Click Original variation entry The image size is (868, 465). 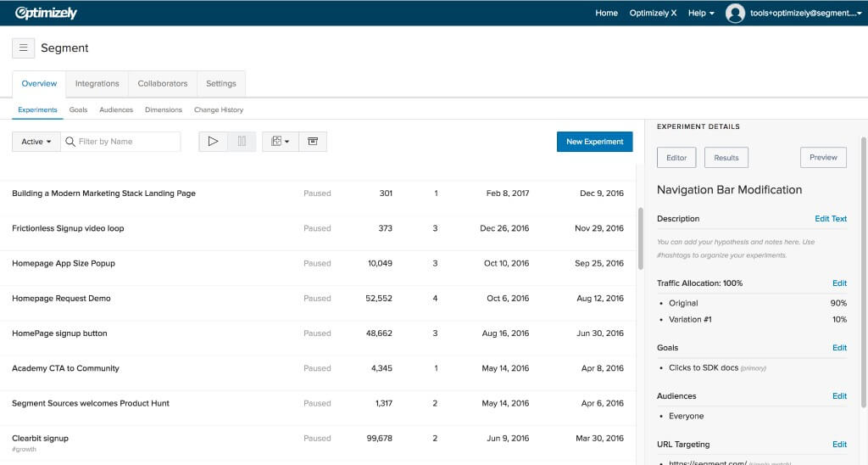click(x=683, y=303)
